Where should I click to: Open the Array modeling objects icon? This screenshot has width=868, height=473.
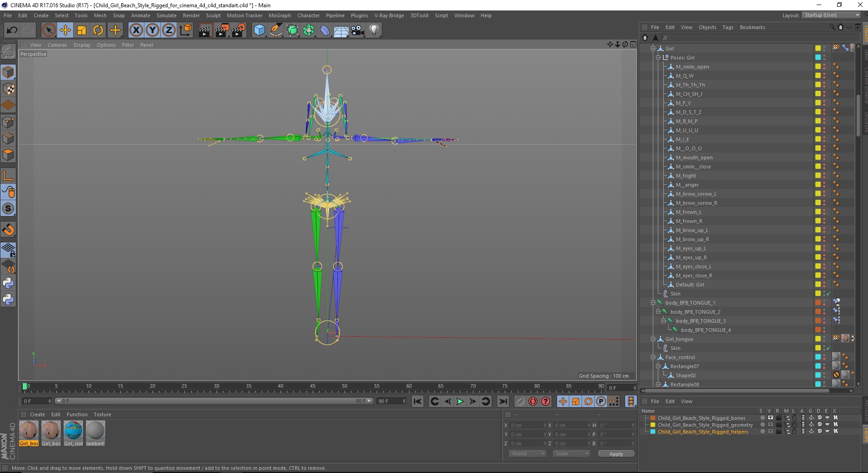[309, 30]
